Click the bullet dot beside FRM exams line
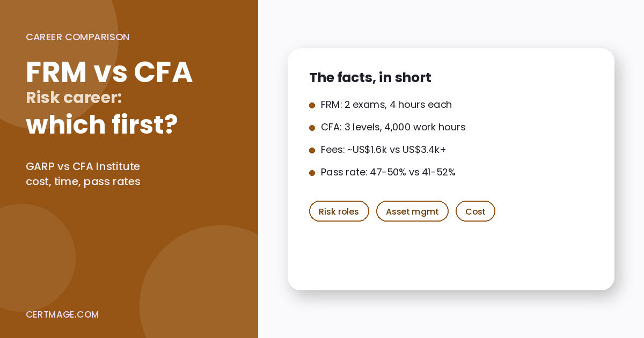The height and width of the screenshot is (338, 644). 312,105
